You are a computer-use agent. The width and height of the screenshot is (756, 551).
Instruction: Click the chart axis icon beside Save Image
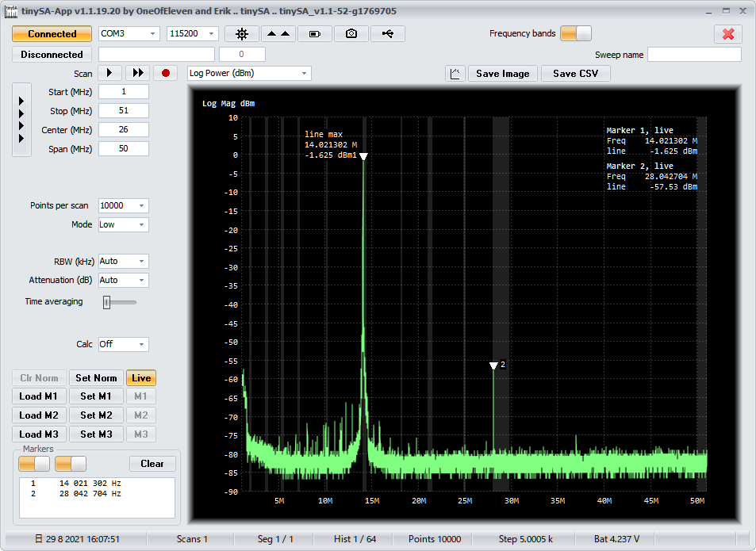point(455,74)
